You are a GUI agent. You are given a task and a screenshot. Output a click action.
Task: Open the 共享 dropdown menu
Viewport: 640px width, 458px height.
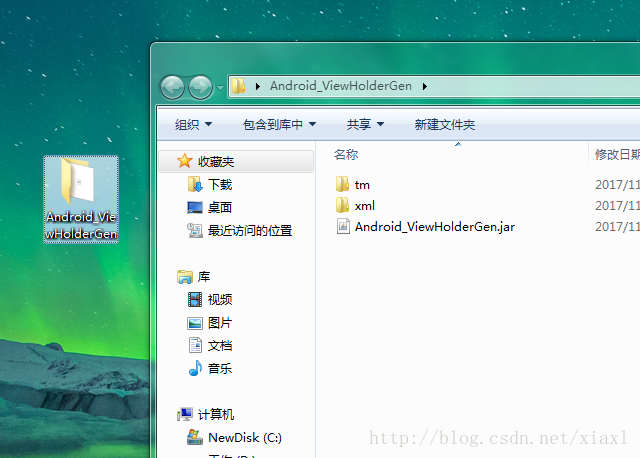(365, 124)
